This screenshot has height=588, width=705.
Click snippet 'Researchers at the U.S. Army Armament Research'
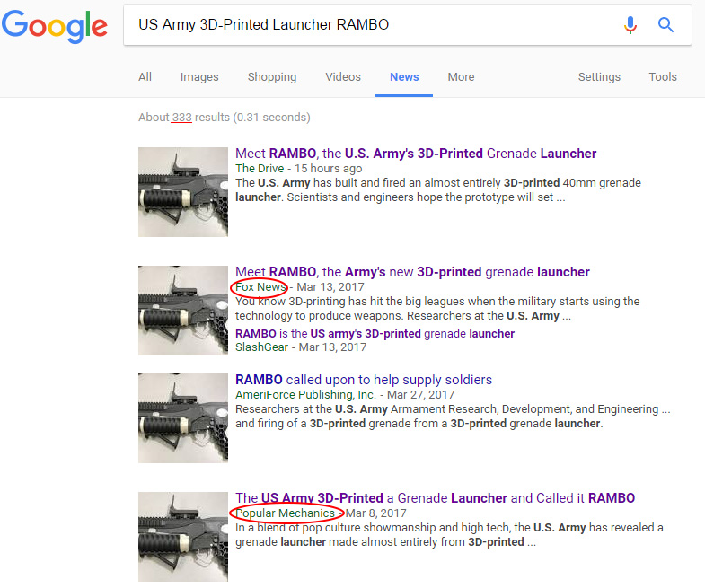(x=453, y=417)
